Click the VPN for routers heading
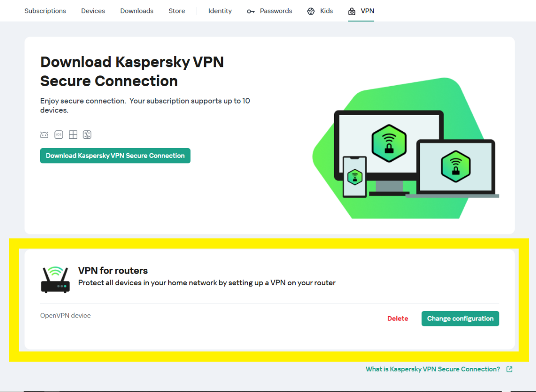 pyautogui.click(x=113, y=271)
